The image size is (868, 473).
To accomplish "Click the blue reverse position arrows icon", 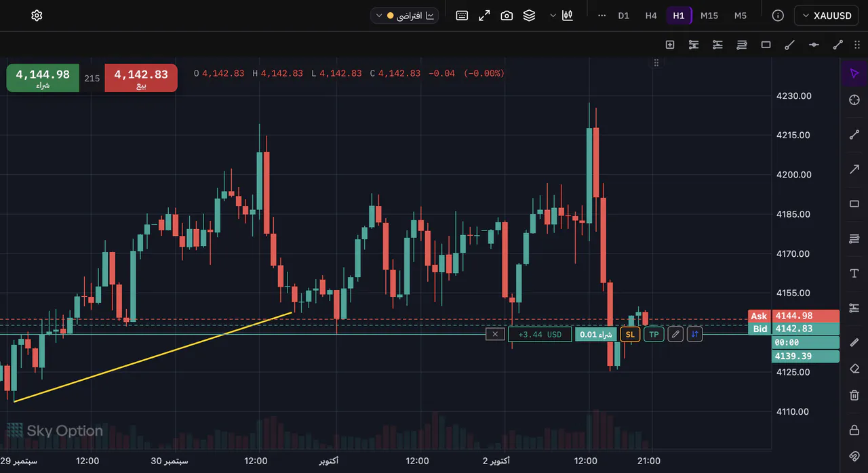I will click(x=694, y=334).
